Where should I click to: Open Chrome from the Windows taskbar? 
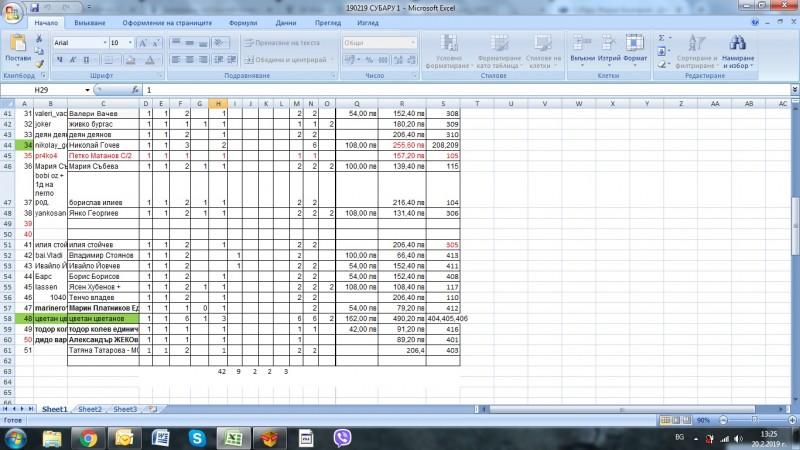[87, 438]
